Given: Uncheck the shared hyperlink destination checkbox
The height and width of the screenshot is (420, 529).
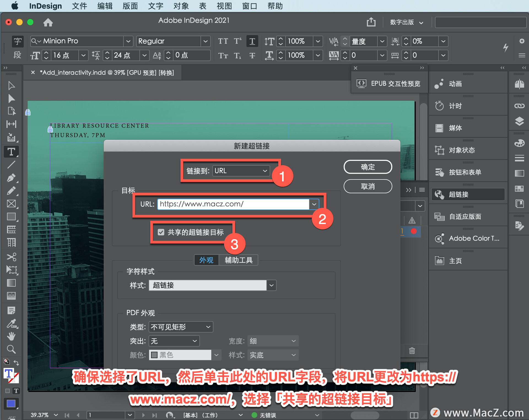Looking at the screenshot, I should click(x=161, y=232).
